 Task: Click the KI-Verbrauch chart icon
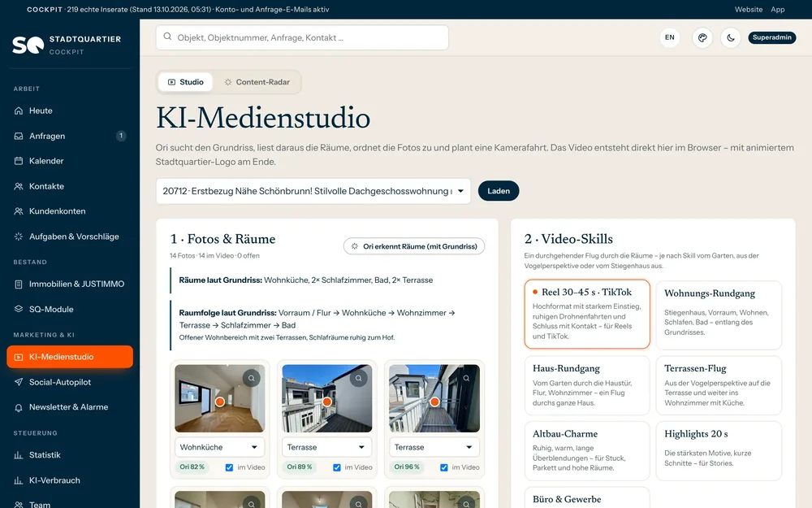(x=19, y=480)
